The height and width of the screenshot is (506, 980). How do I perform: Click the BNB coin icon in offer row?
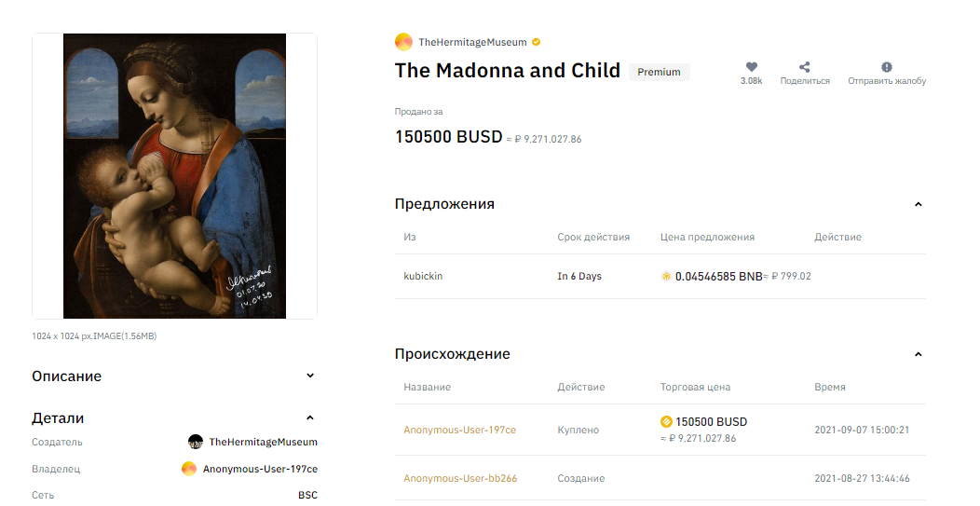pyautogui.click(x=666, y=276)
